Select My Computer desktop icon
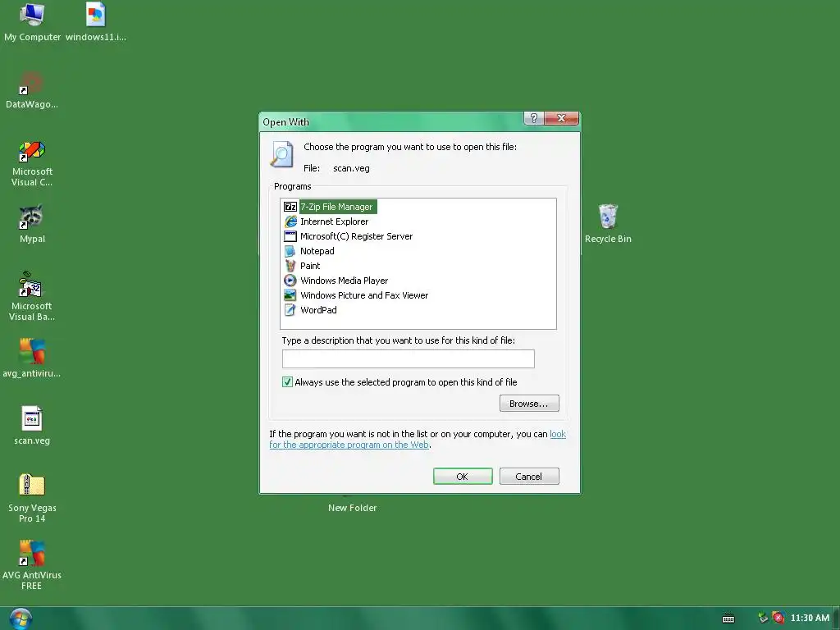840x630 pixels. 32,15
